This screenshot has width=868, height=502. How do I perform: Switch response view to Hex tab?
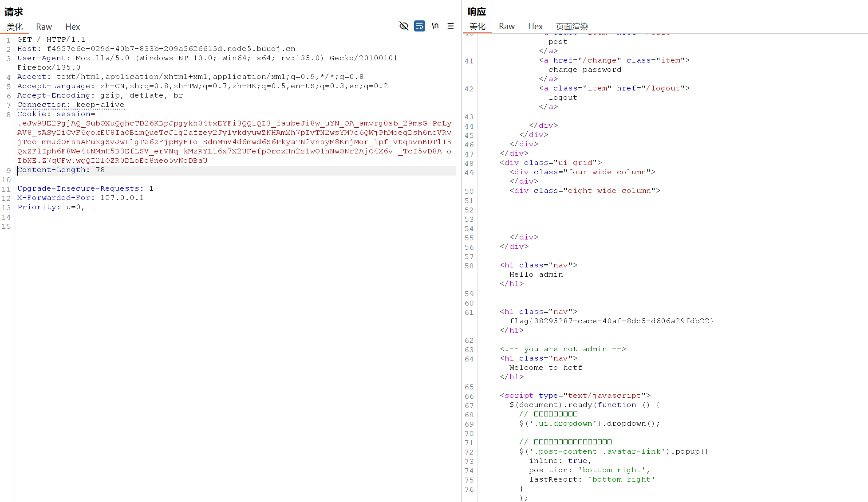(x=535, y=27)
